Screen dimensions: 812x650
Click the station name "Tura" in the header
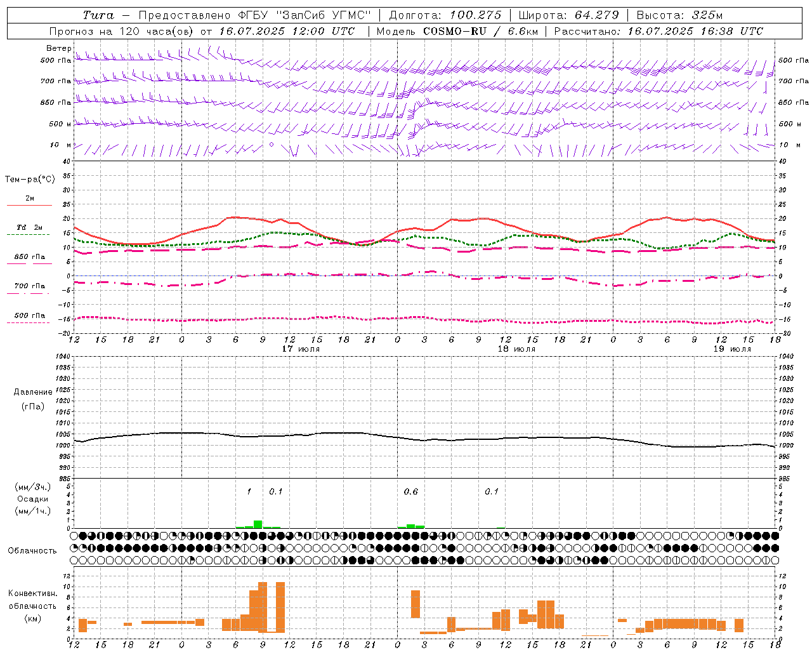pos(98,15)
